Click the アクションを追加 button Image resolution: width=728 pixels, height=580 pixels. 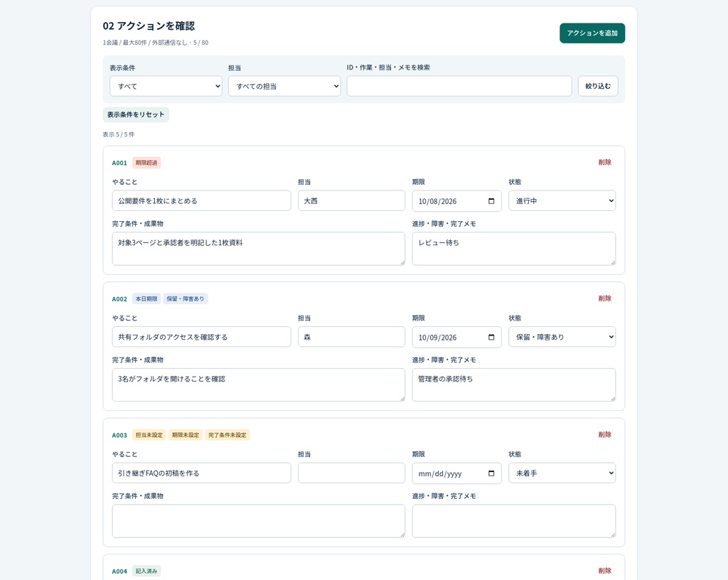point(592,33)
